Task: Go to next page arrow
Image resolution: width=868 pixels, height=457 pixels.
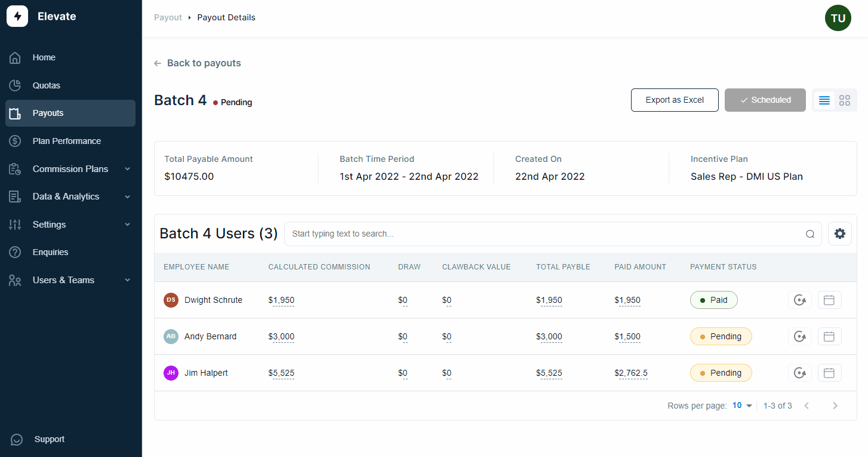Action: 835,406
